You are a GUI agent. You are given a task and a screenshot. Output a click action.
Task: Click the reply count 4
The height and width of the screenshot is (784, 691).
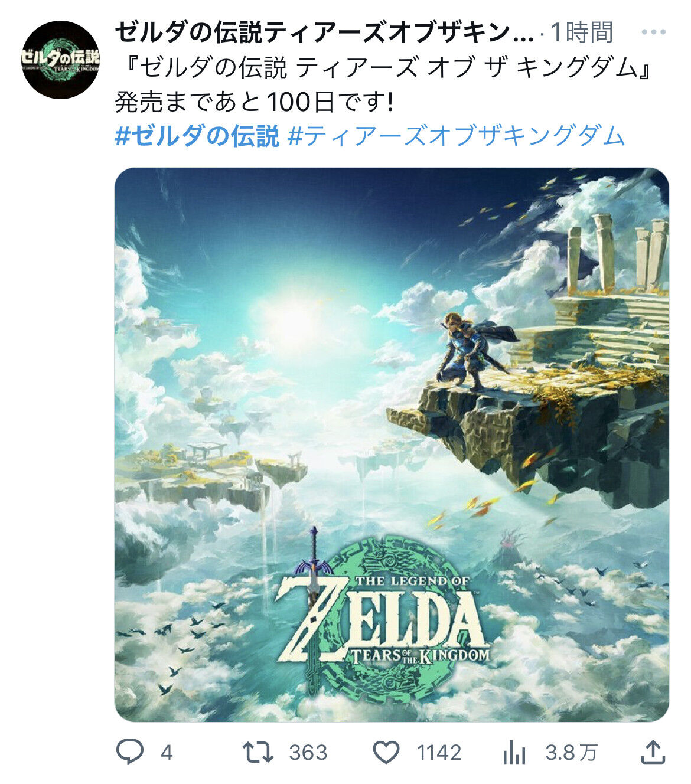(167, 753)
